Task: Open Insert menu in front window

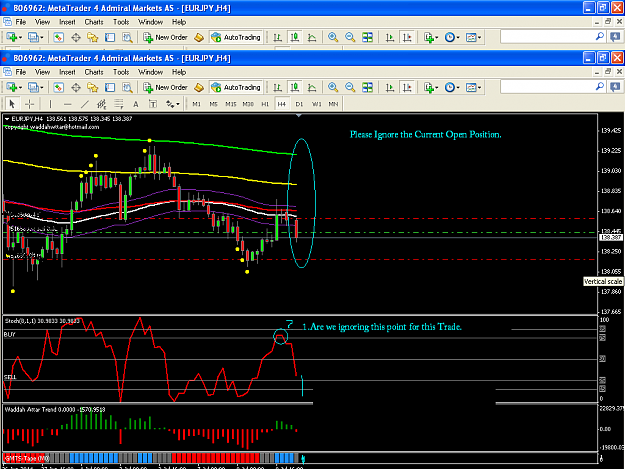Action: (x=67, y=72)
